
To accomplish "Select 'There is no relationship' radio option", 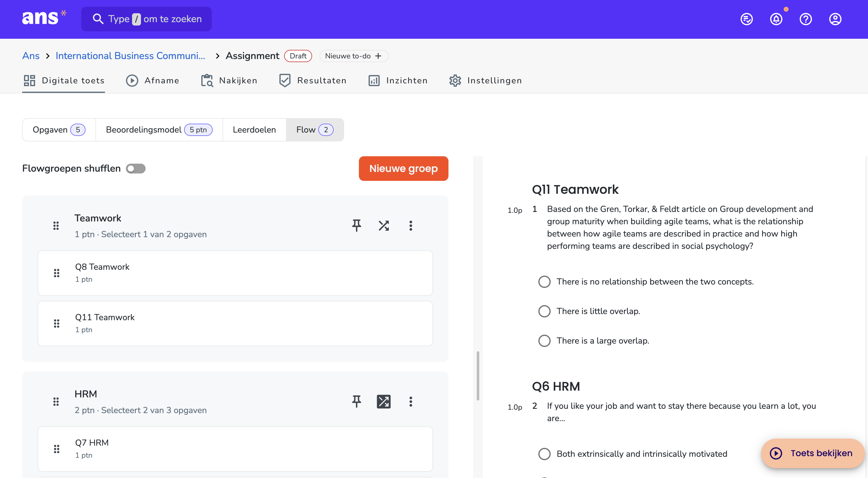I will pos(544,281).
